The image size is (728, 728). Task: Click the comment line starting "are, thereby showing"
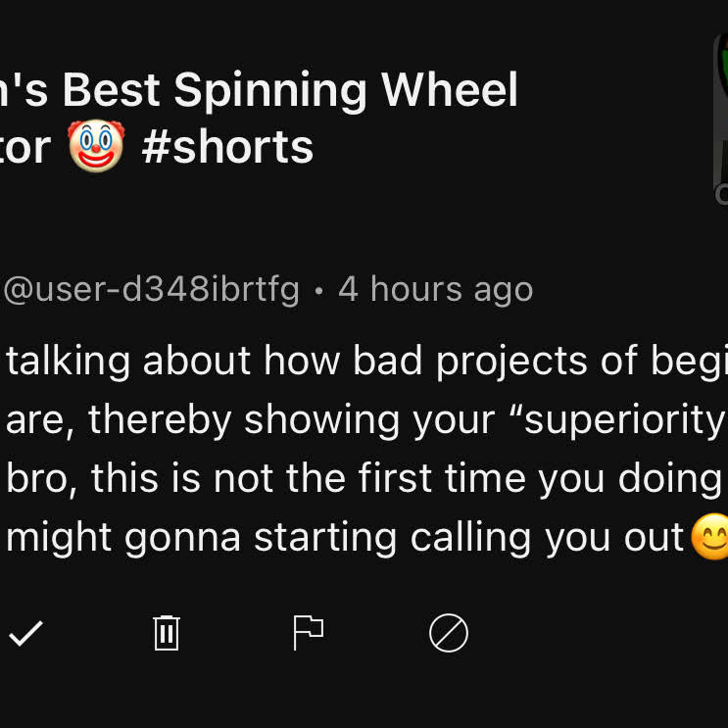(x=363, y=420)
